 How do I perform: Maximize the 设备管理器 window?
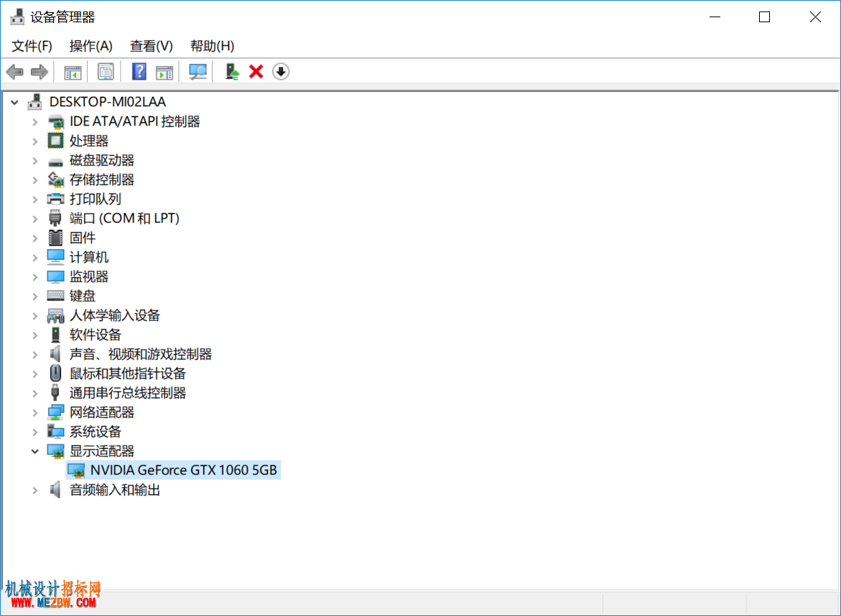pyautogui.click(x=764, y=17)
